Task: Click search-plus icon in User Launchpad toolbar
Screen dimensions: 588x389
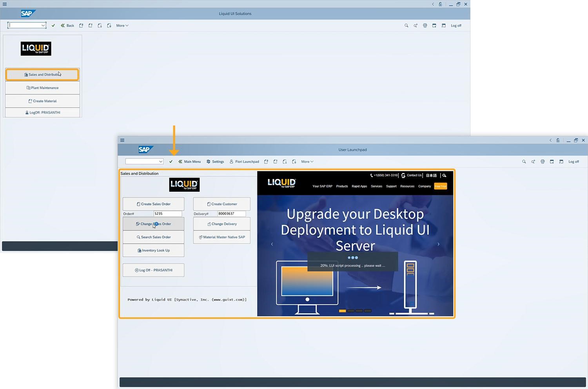Action: (533, 162)
